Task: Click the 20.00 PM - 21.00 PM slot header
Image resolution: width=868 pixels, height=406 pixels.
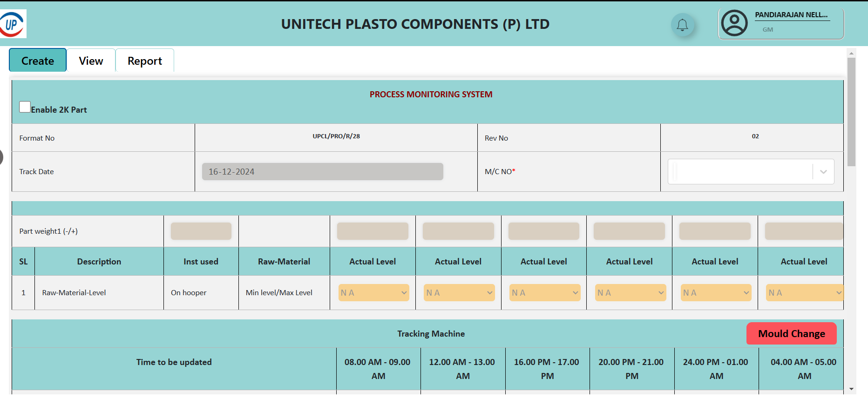Action: point(631,369)
